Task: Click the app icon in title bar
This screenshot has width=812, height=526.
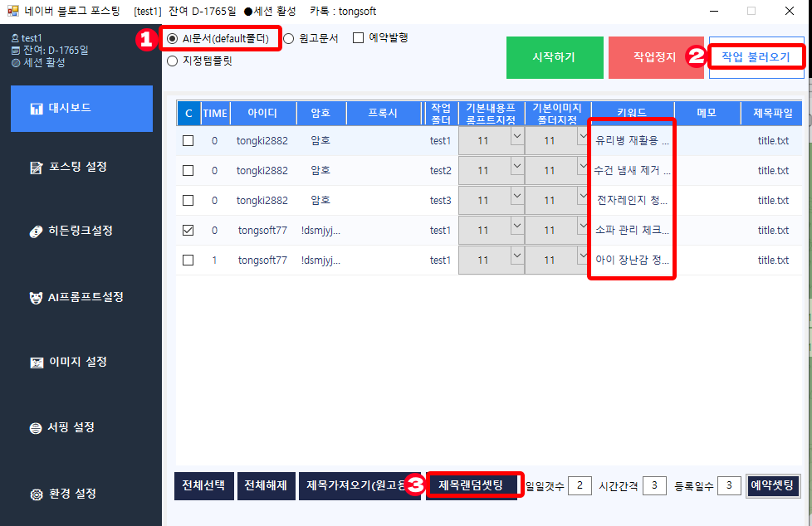Action: [12, 11]
